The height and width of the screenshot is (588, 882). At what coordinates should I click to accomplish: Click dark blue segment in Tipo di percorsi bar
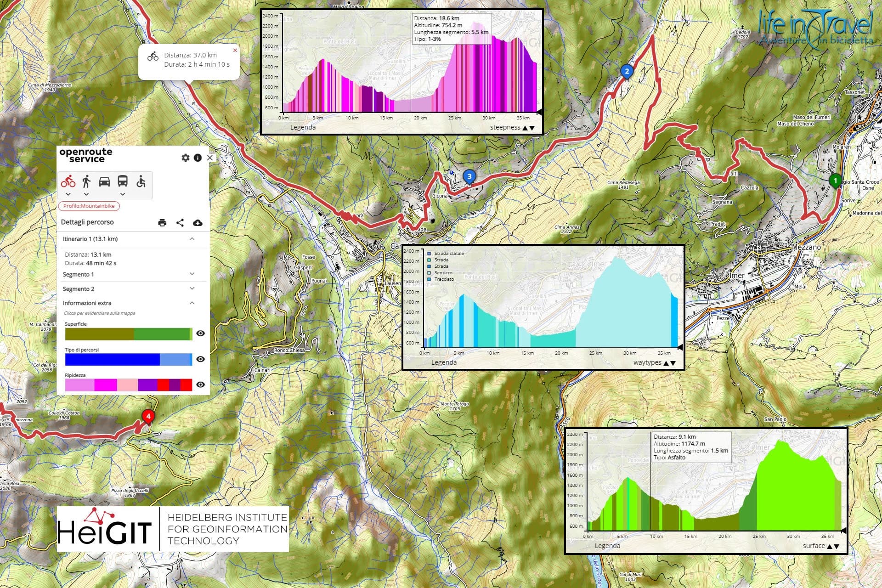coord(112,359)
